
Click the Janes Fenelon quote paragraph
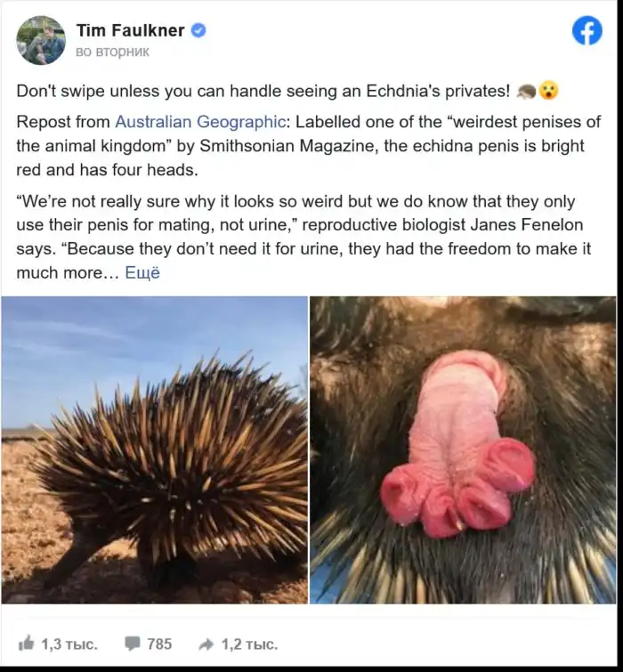coord(303,237)
